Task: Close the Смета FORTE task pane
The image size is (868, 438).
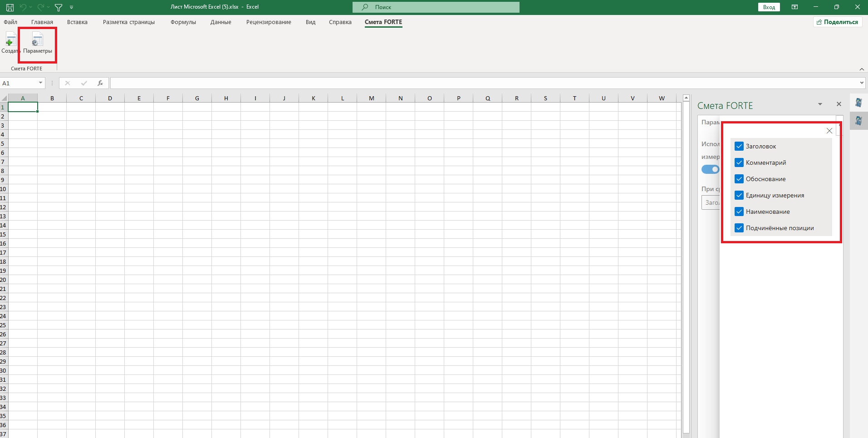Action: (x=839, y=104)
